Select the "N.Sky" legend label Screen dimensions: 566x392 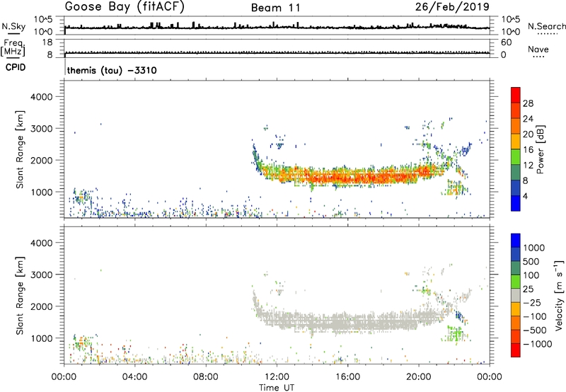[13, 26]
